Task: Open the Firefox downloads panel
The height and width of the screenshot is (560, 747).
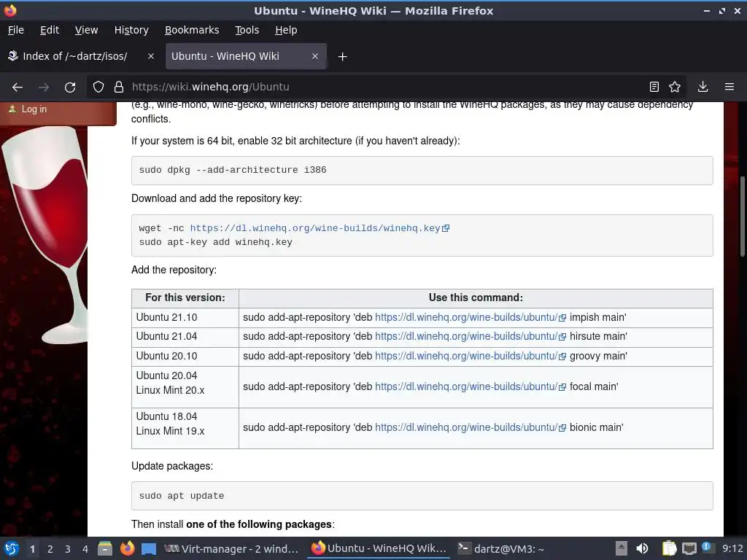Action: coord(703,87)
